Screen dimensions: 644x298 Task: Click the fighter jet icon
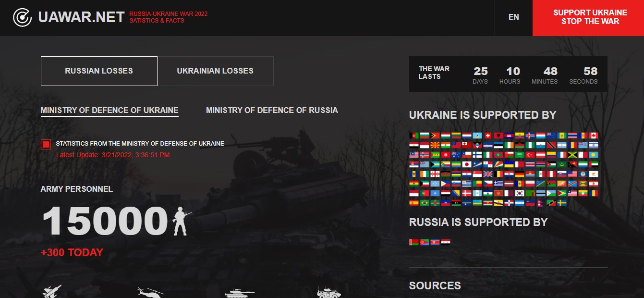52,292
